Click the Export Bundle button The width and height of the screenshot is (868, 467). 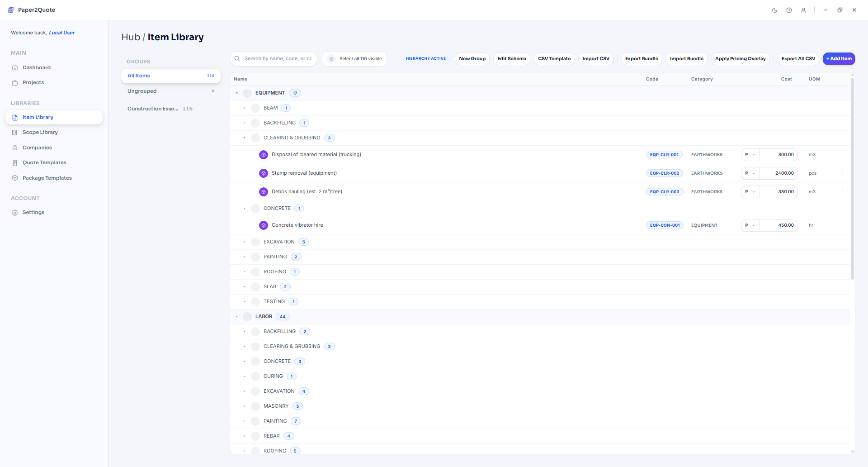[642, 59]
